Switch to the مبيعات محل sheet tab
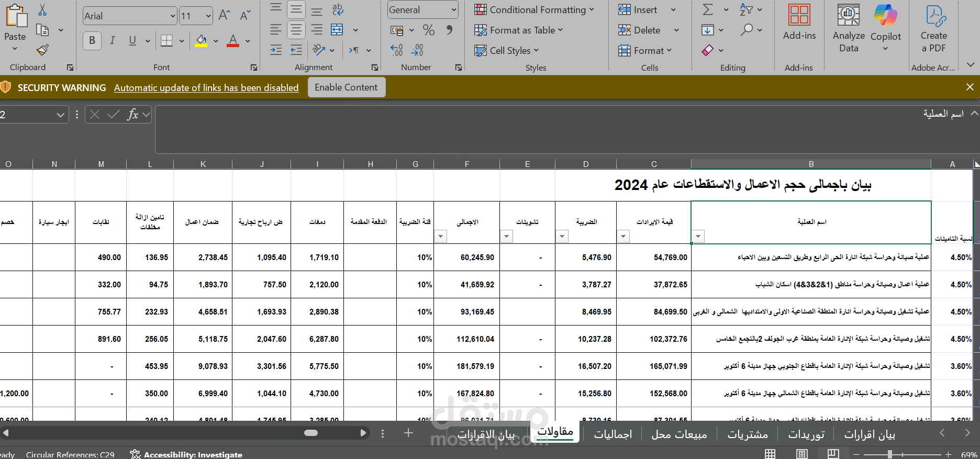 click(679, 434)
